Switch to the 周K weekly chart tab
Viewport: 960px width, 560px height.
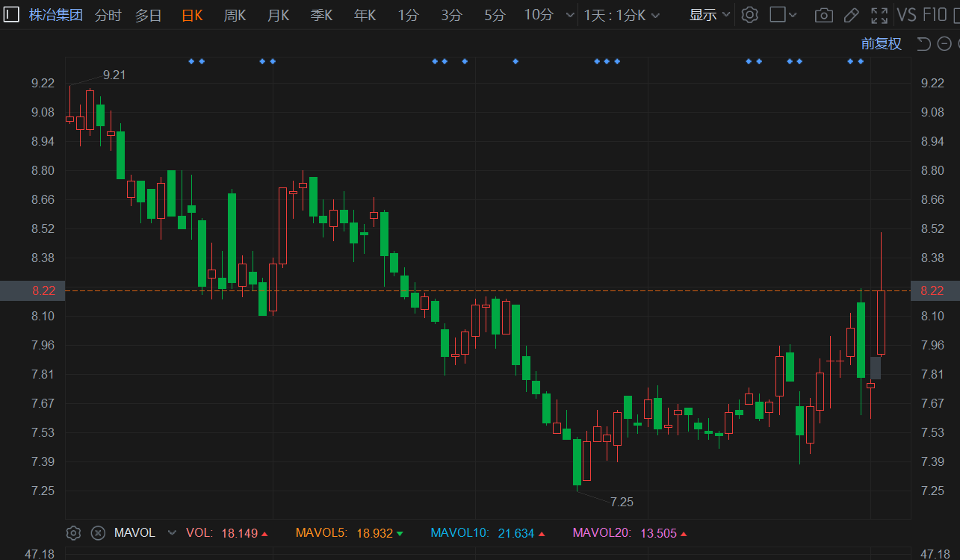235,15
